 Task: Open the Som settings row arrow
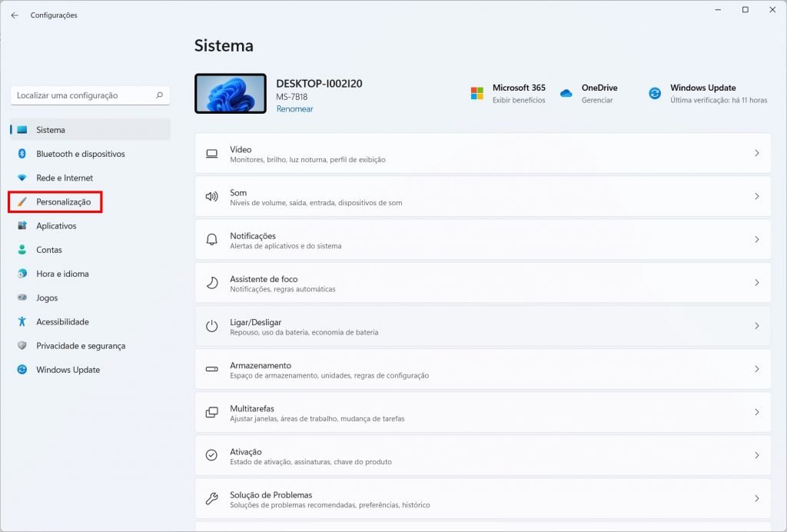coord(756,197)
